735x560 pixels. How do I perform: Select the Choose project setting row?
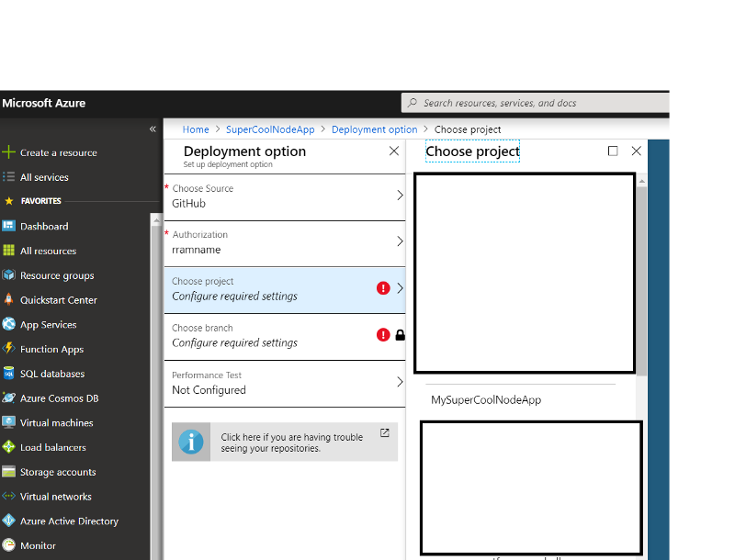pyautogui.click(x=285, y=290)
